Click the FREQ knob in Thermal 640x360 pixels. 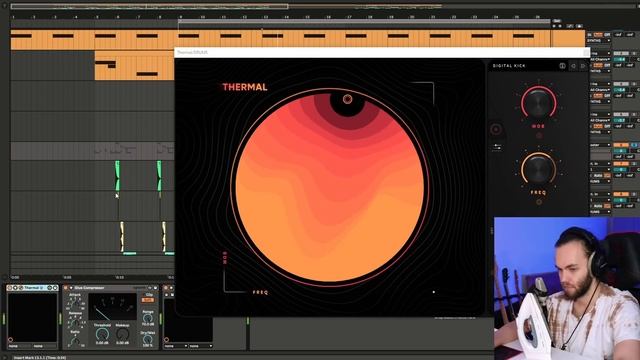[x=538, y=169]
